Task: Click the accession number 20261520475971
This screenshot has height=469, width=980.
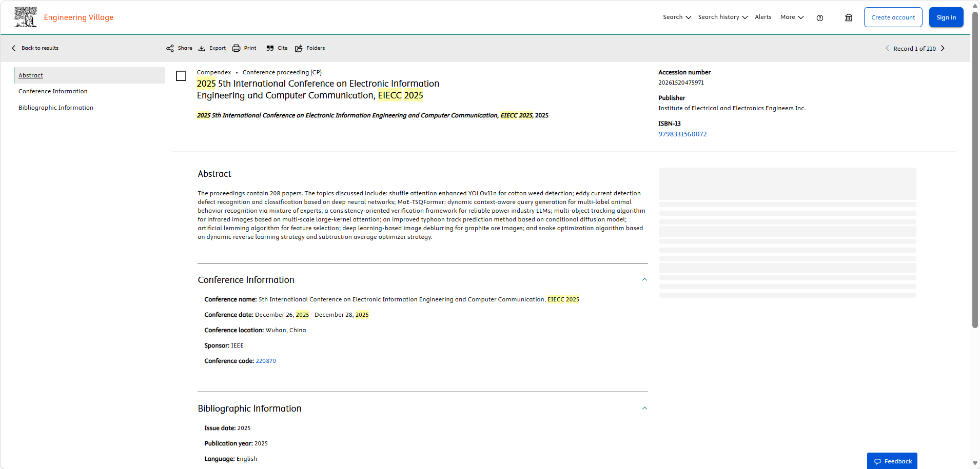Action: pos(681,83)
